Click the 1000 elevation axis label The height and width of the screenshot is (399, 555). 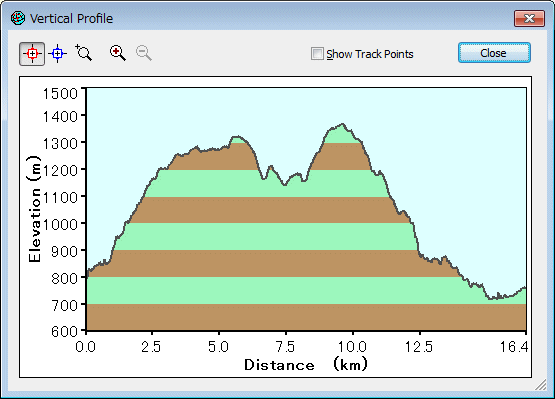coord(60,224)
